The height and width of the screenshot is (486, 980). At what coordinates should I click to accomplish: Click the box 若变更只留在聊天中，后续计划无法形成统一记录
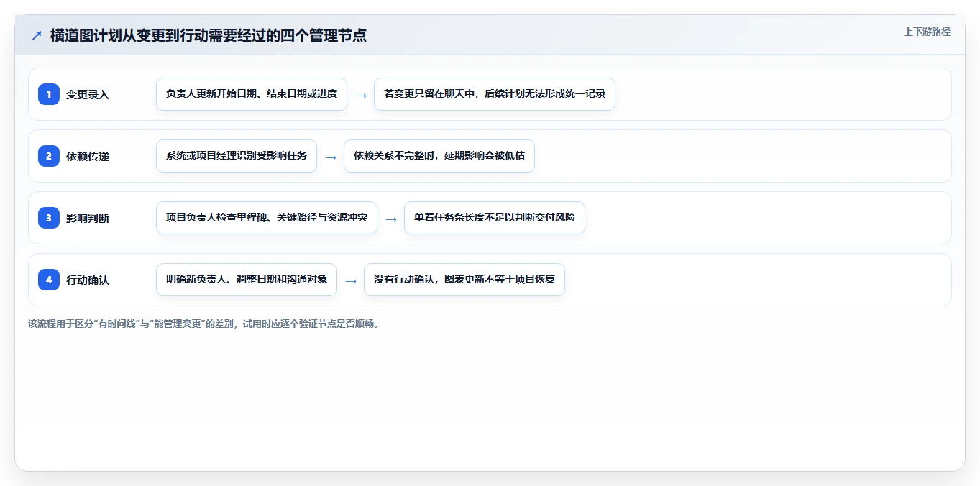pyautogui.click(x=495, y=94)
